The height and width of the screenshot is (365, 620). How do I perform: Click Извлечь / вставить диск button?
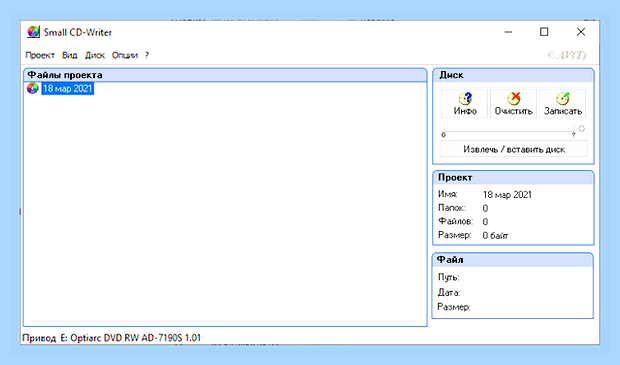514,149
